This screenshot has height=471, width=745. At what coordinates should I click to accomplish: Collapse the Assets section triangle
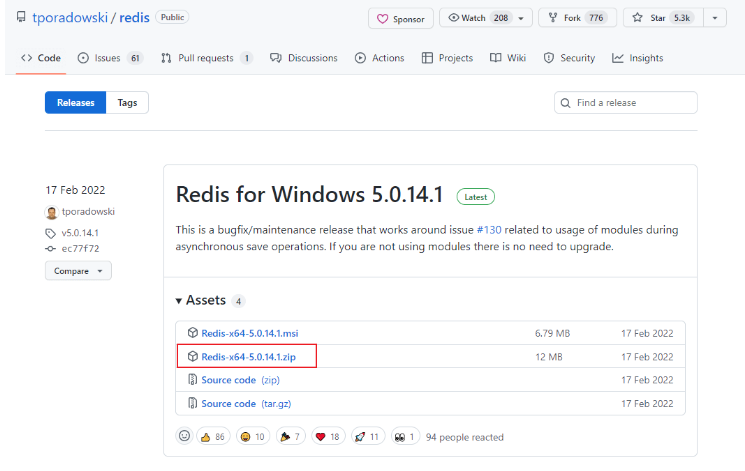[179, 301]
